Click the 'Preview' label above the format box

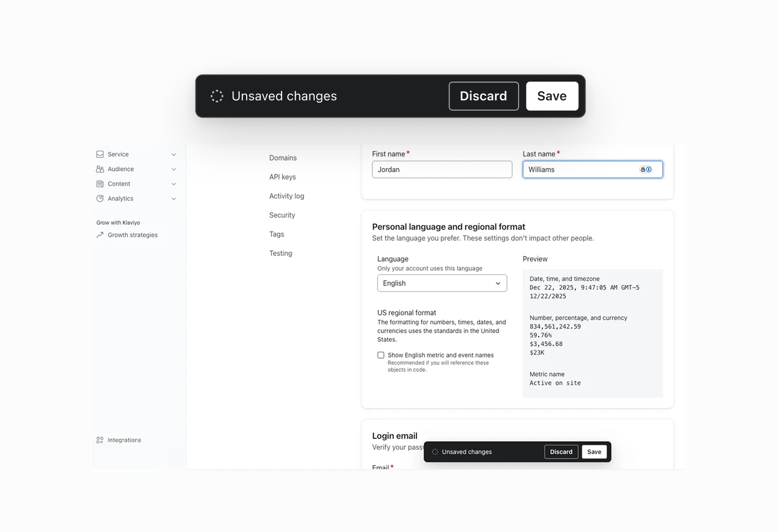pyautogui.click(x=535, y=259)
